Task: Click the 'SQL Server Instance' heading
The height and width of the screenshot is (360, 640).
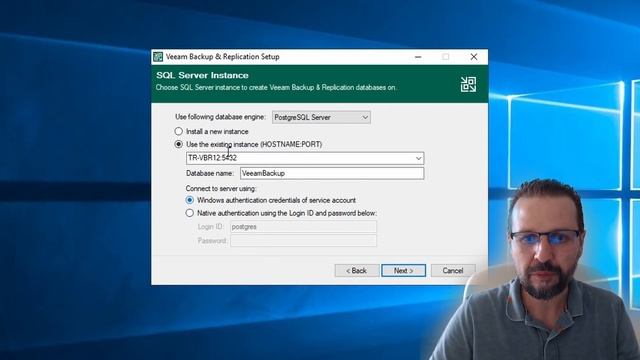Action: pyautogui.click(x=202, y=76)
